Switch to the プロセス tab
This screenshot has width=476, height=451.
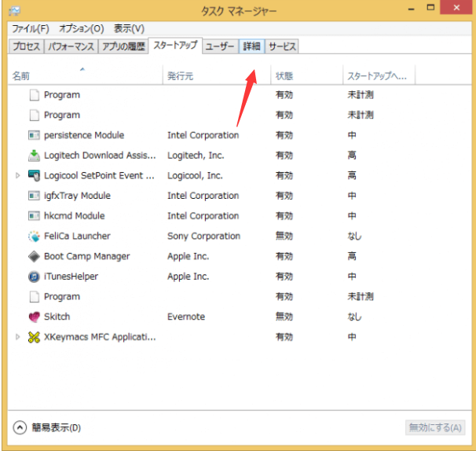[x=26, y=46]
